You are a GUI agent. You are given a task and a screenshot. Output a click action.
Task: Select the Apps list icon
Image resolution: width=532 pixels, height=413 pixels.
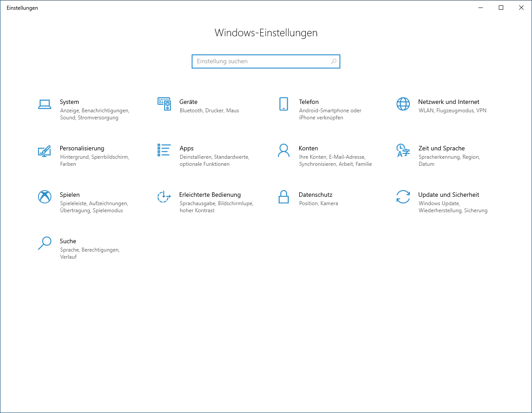[x=164, y=150]
